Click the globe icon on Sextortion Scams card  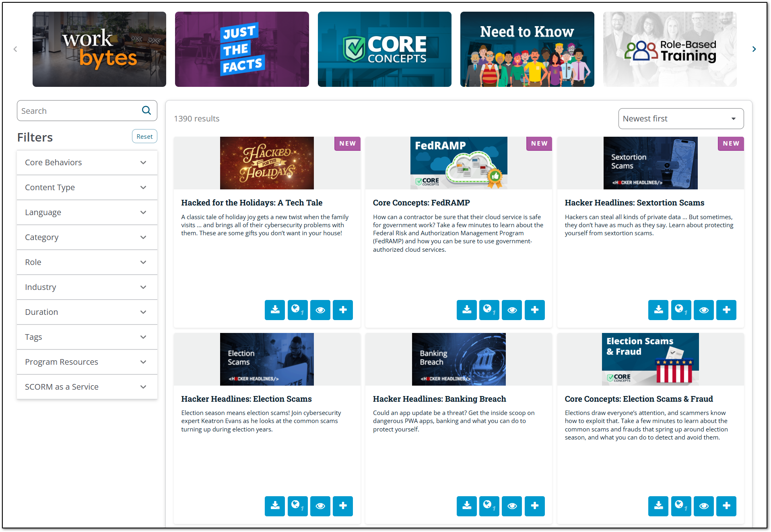(x=681, y=310)
